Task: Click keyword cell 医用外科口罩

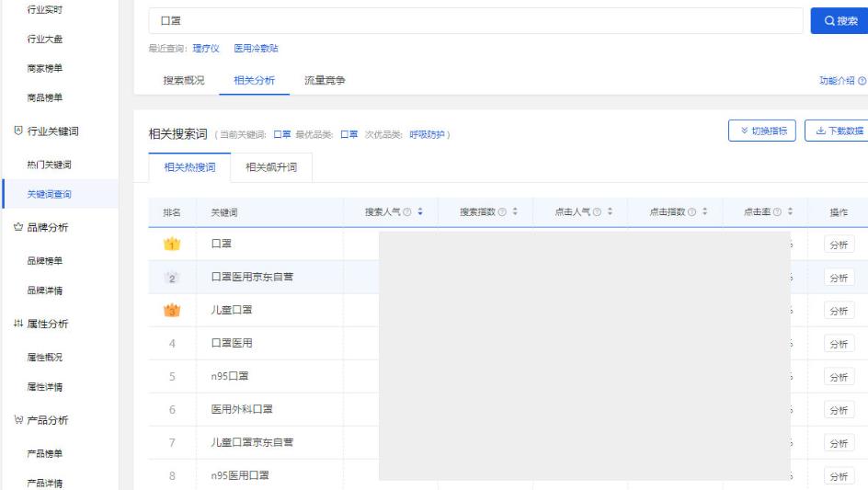Action: 242,409
